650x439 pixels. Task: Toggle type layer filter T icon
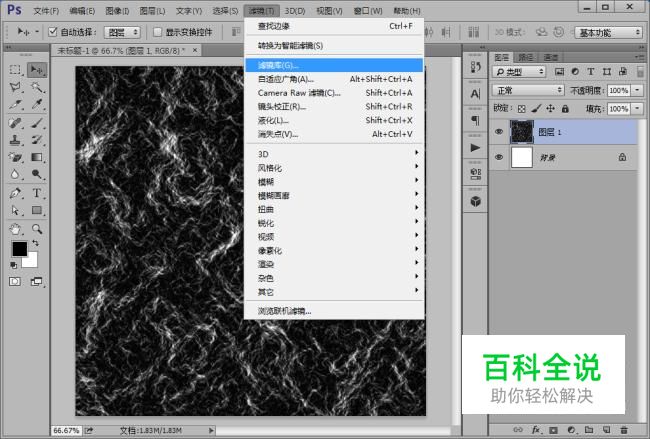591,72
